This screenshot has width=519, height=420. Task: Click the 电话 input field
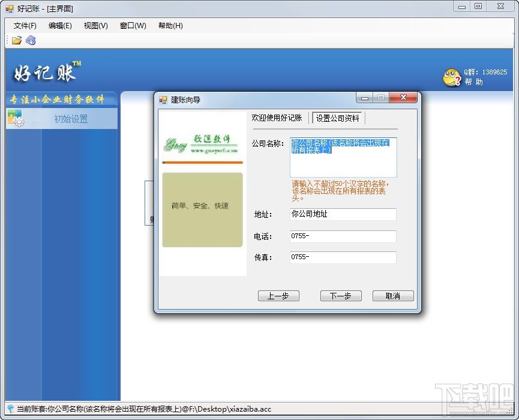(x=343, y=236)
